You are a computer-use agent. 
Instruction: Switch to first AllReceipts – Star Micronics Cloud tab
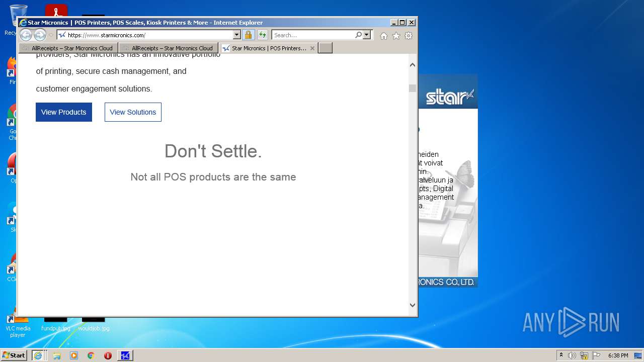[x=68, y=48]
